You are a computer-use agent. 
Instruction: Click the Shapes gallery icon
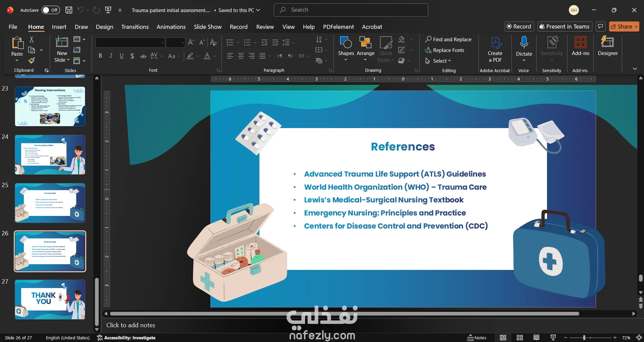tap(346, 43)
